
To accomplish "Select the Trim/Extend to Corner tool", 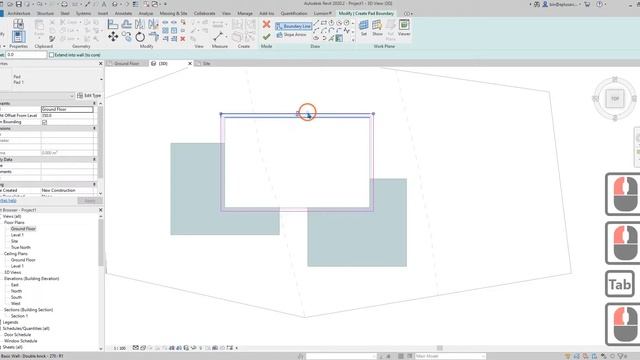I will [x=153, y=37].
